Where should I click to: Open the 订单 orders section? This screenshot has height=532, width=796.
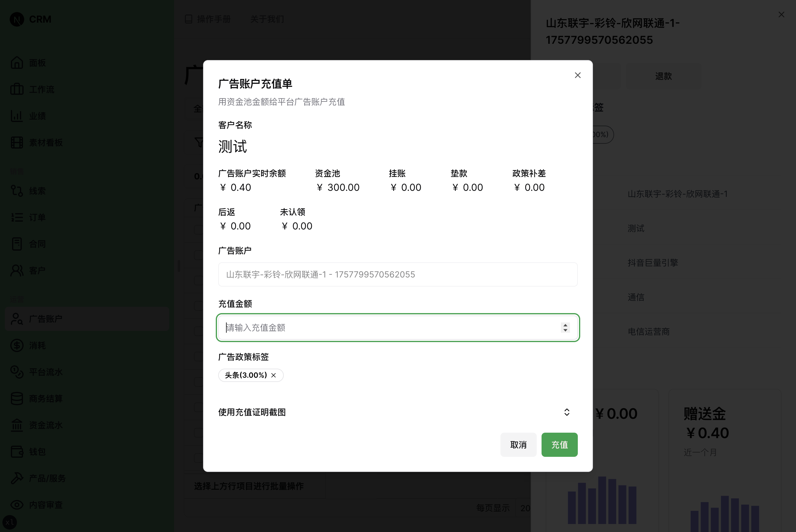17,217
